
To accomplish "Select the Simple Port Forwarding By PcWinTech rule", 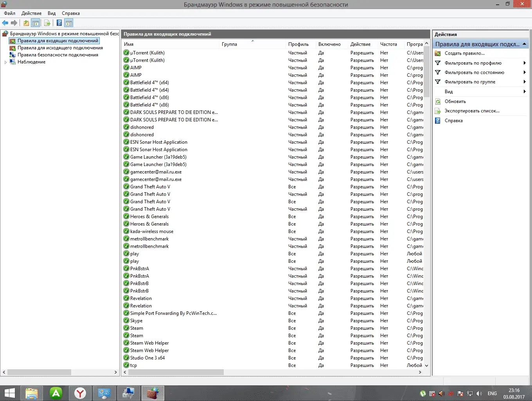I will [x=273, y=313].
